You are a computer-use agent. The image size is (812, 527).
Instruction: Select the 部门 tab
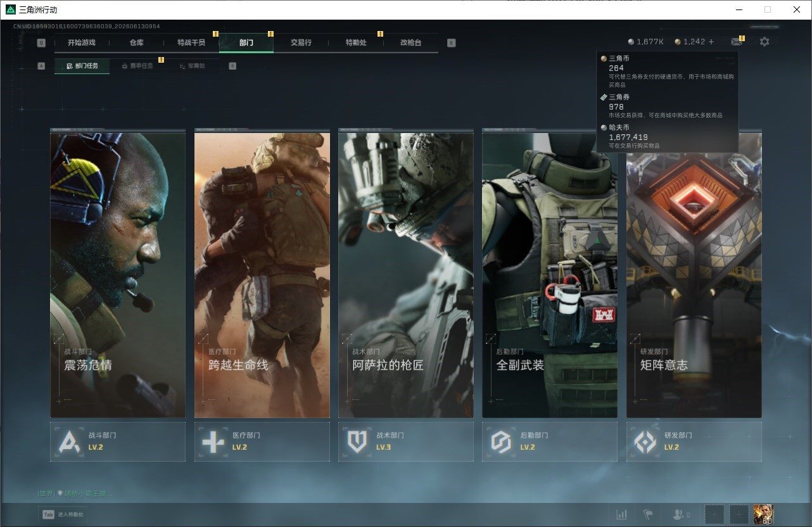pyautogui.click(x=246, y=42)
